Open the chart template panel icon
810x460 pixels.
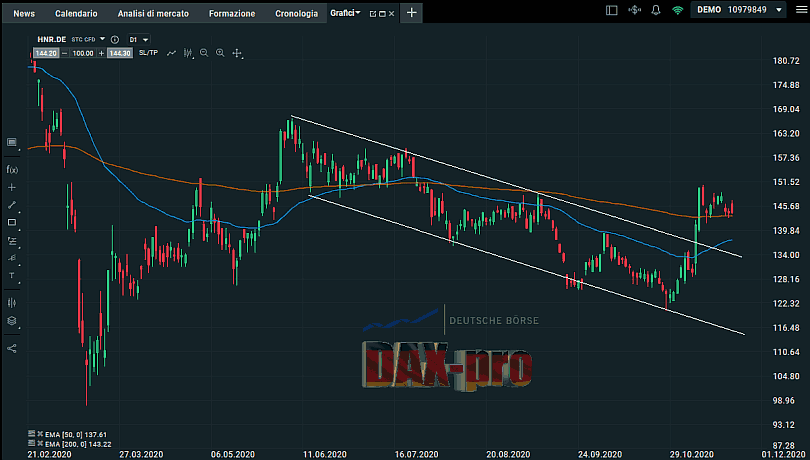12,142
